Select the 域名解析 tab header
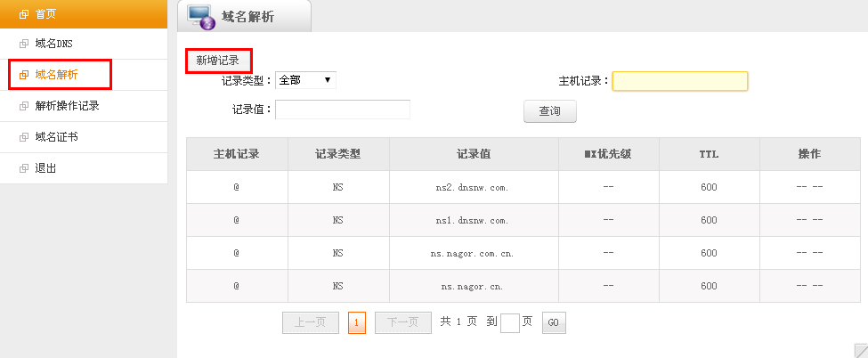The image size is (868, 358). click(x=244, y=16)
